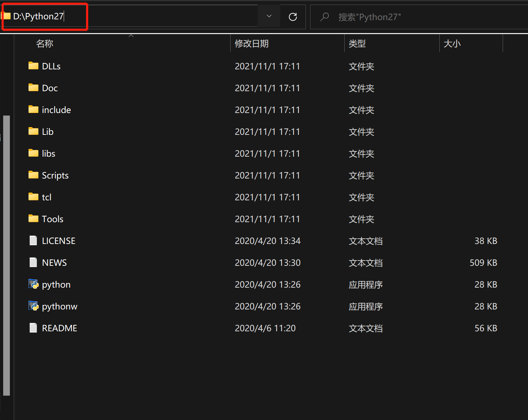The height and width of the screenshot is (420, 528).
Task: Click the tcl folder icon
Action: pos(33,197)
